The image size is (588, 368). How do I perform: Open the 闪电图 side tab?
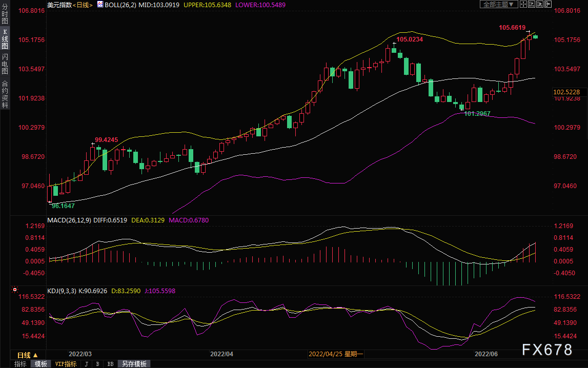tap(5, 64)
